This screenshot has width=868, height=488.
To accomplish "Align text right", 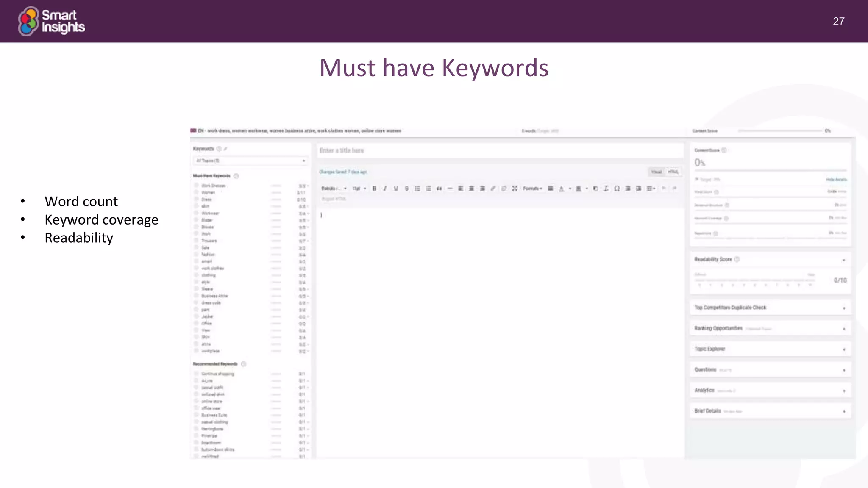I will (x=482, y=189).
